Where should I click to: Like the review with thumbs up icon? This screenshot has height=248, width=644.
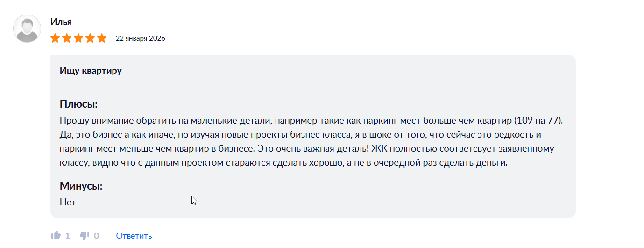56,235
